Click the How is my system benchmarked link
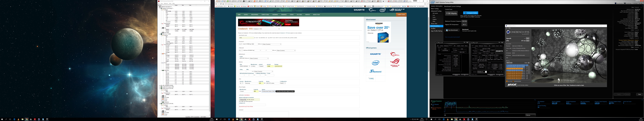 pos(452,37)
